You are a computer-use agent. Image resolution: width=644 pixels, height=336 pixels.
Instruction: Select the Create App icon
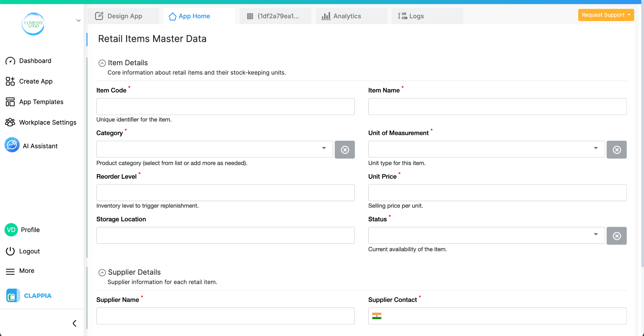(10, 81)
